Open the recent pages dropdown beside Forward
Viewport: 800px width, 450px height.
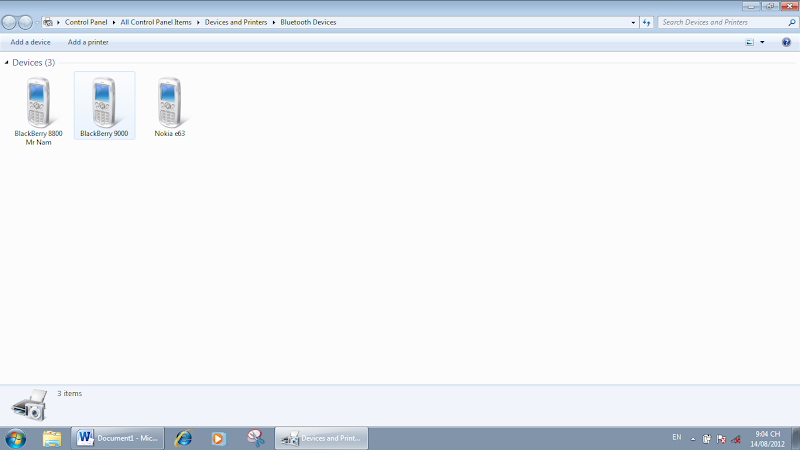coord(37,22)
